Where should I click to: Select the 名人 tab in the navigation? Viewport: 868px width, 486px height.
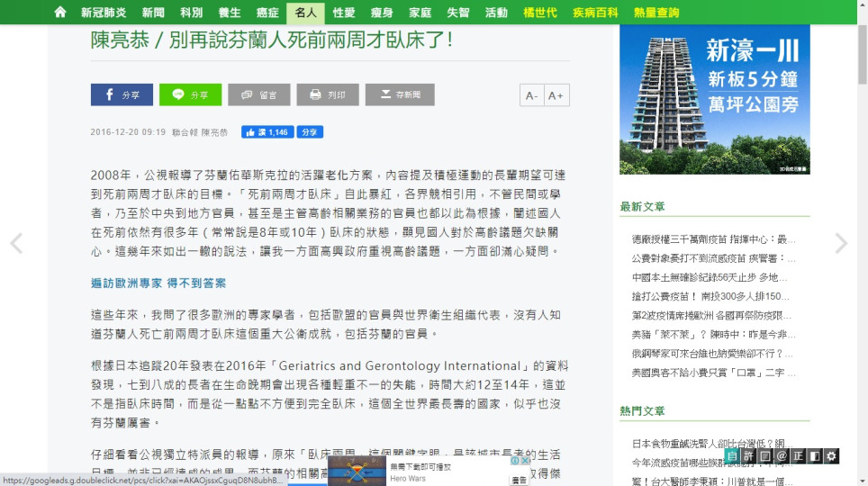305,13
